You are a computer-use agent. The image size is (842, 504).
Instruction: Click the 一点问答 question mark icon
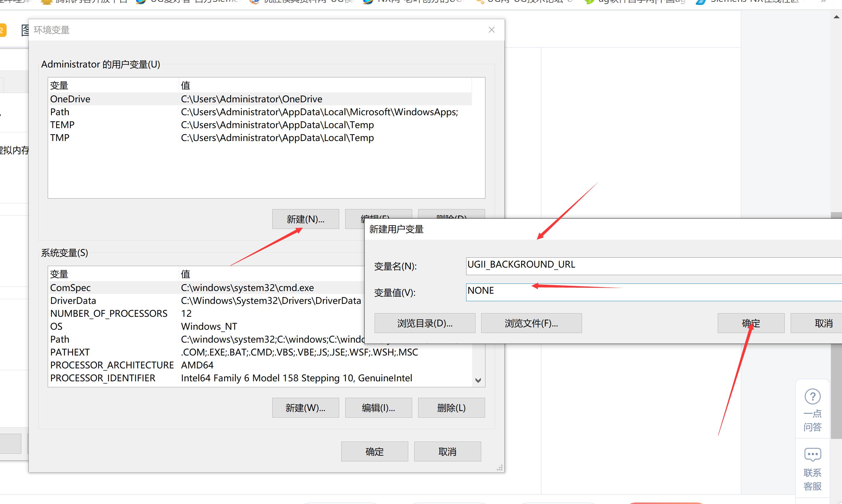pos(813,396)
